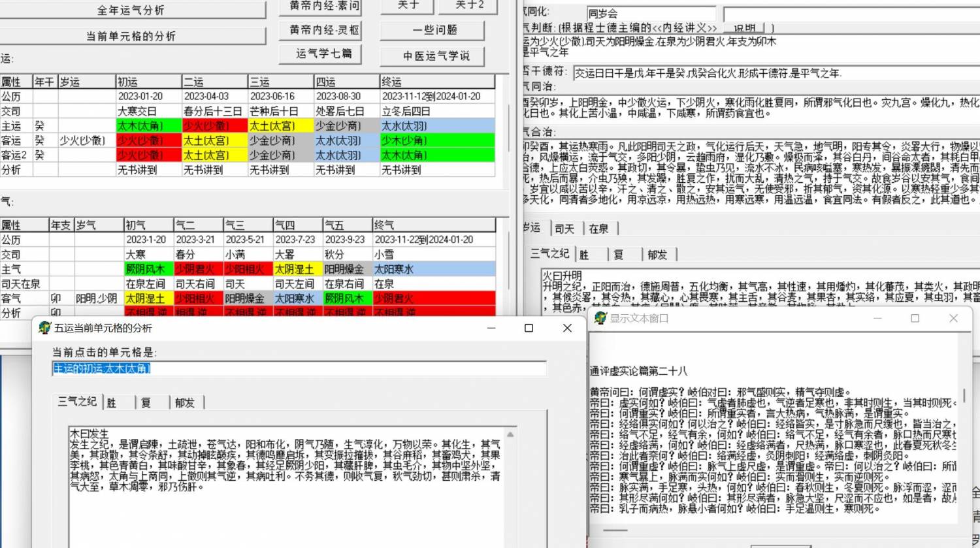The image size is (980, 548).
Task: Open 中医运气学说
Action: [433, 56]
